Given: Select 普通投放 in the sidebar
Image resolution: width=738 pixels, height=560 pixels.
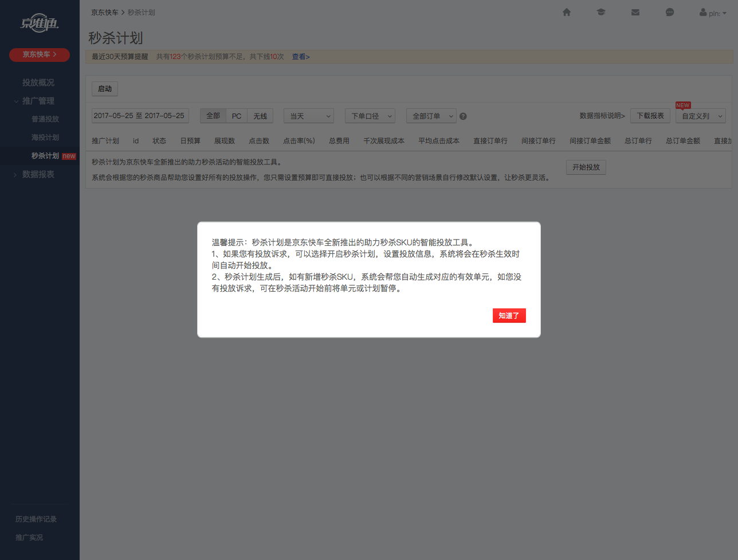Looking at the screenshot, I should point(45,119).
